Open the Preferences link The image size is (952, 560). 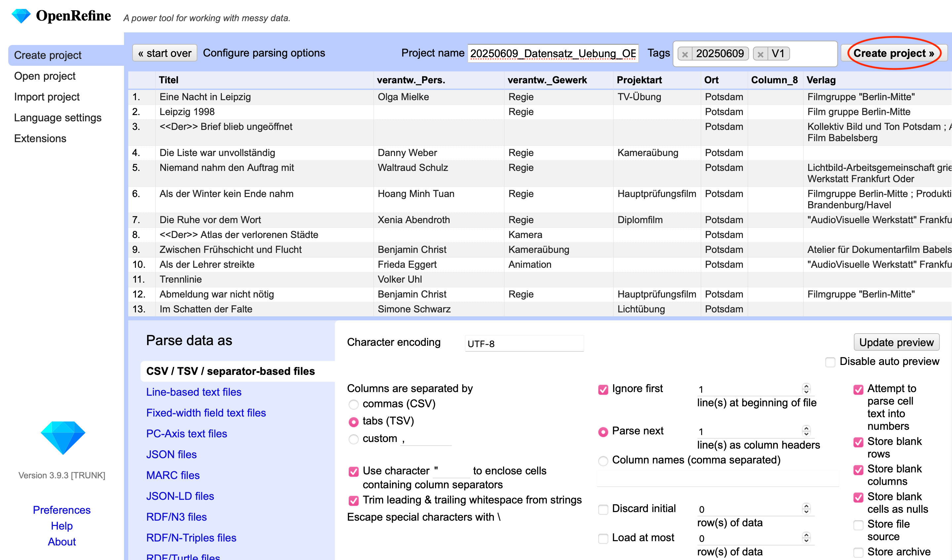tap(61, 510)
